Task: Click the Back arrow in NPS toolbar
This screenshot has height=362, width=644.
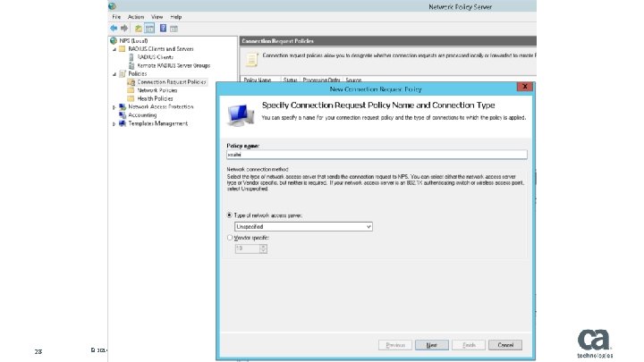Action: coord(114,29)
